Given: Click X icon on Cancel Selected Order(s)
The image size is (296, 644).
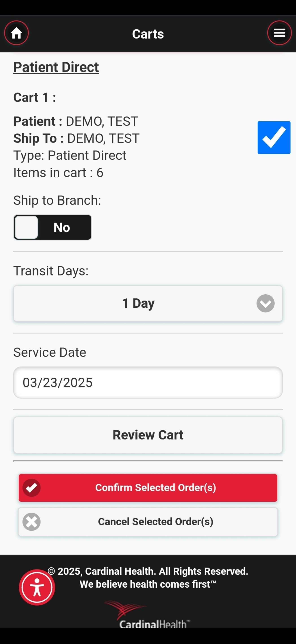Looking at the screenshot, I should [31, 522].
